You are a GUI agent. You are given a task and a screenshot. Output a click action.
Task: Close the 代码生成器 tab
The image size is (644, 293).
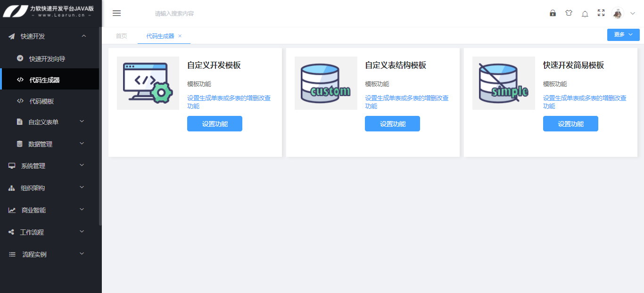(180, 36)
